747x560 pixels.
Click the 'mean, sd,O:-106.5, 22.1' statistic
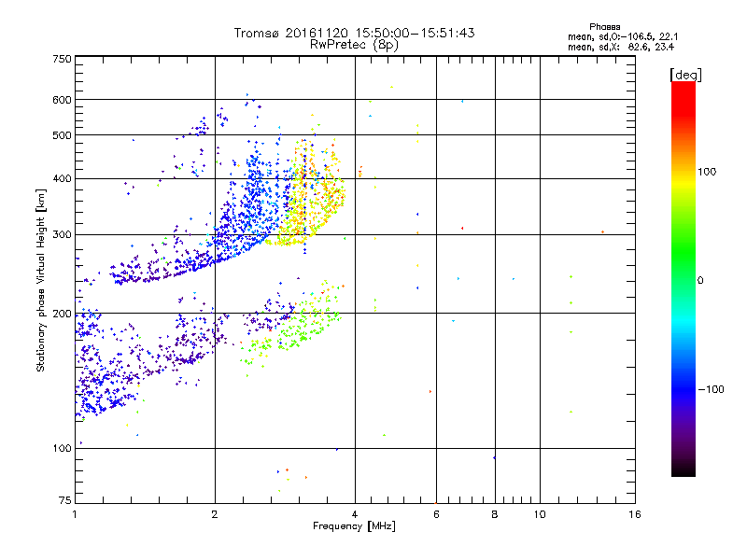(x=623, y=36)
